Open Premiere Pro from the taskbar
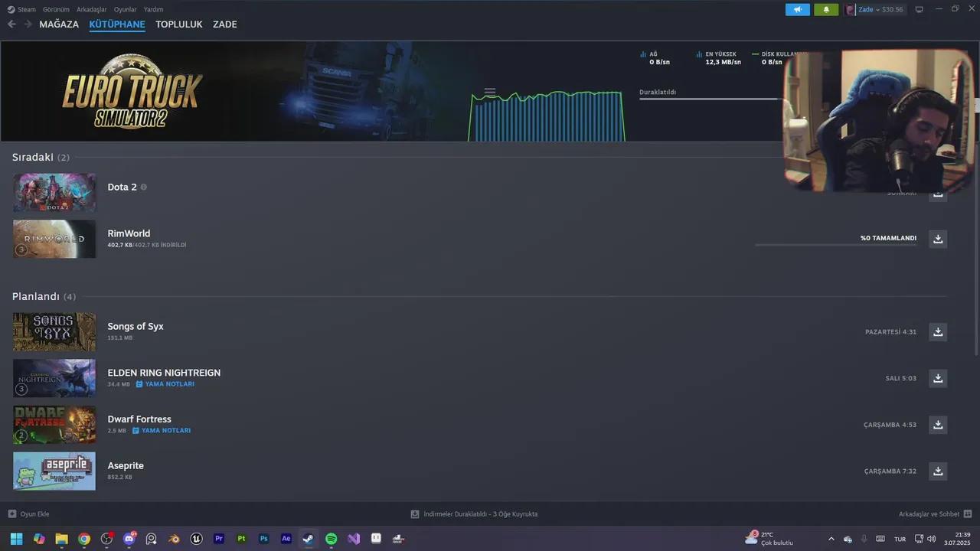Viewport: 980px width, 551px height. (x=219, y=539)
